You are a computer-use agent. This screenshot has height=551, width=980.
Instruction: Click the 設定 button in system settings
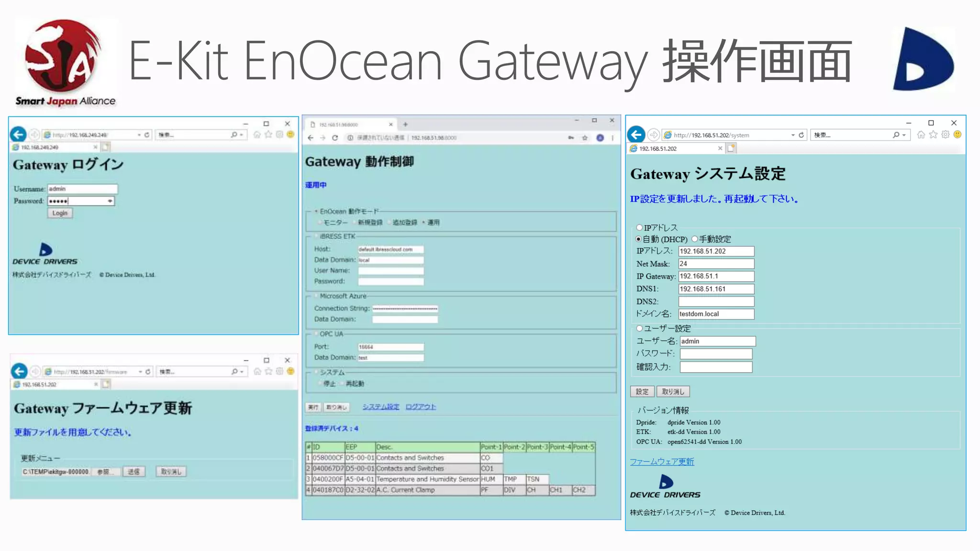coord(642,392)
